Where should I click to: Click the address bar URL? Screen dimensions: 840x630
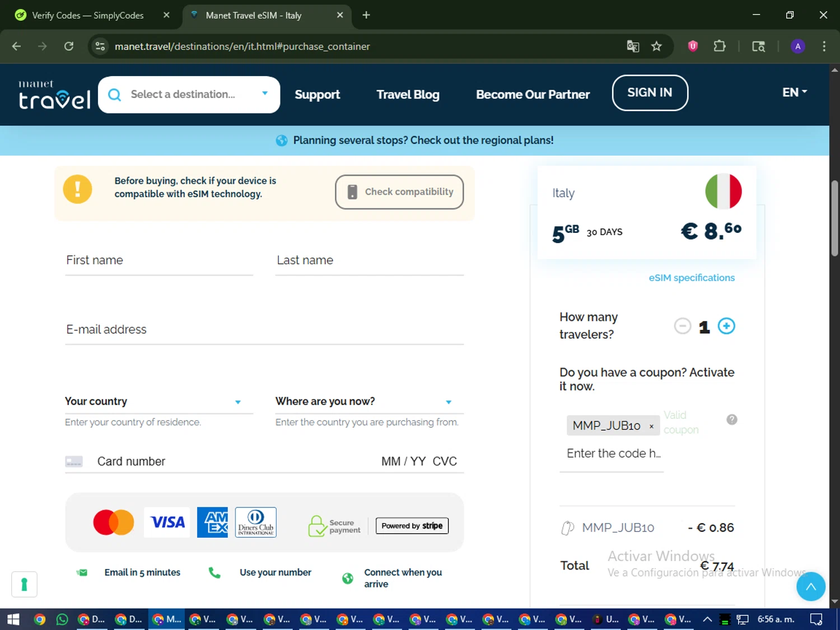(242, 46)
